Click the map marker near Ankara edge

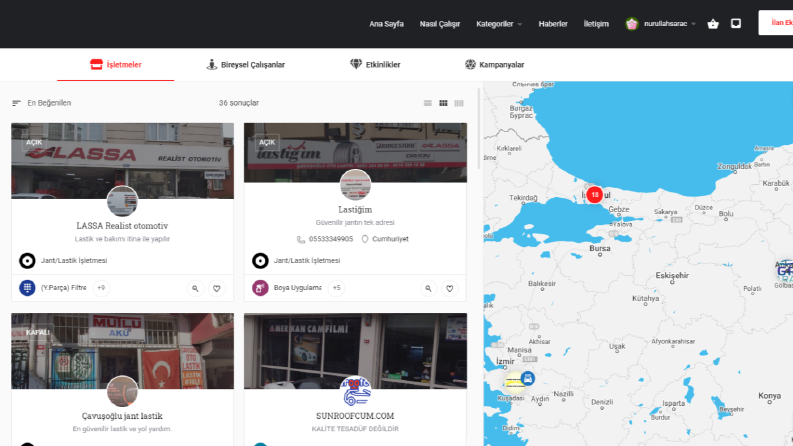[785, 271]
